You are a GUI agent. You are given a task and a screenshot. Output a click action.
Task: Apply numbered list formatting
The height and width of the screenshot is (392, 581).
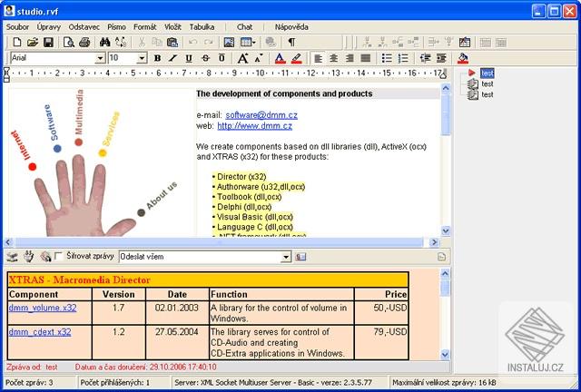click(403, 58)
